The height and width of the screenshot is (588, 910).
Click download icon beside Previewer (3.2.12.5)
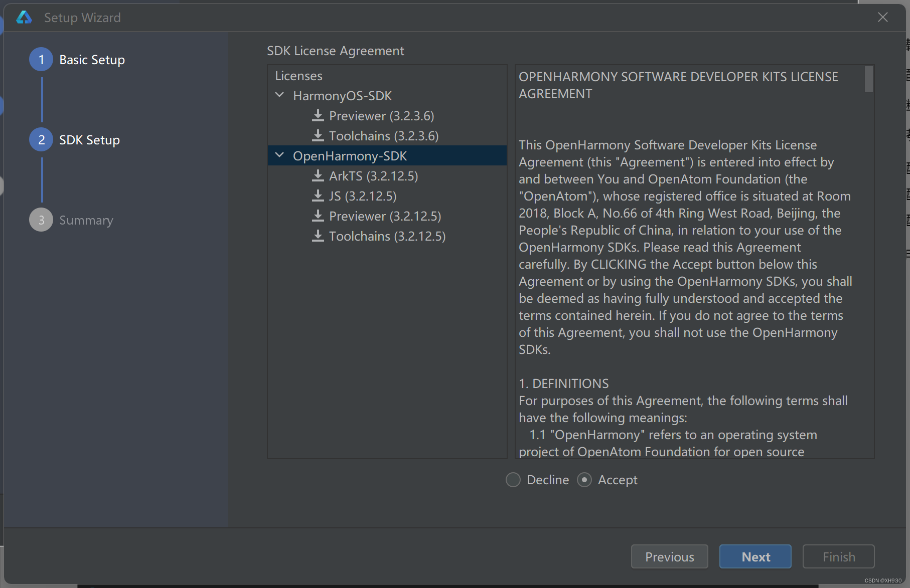(x=318, y=216)
